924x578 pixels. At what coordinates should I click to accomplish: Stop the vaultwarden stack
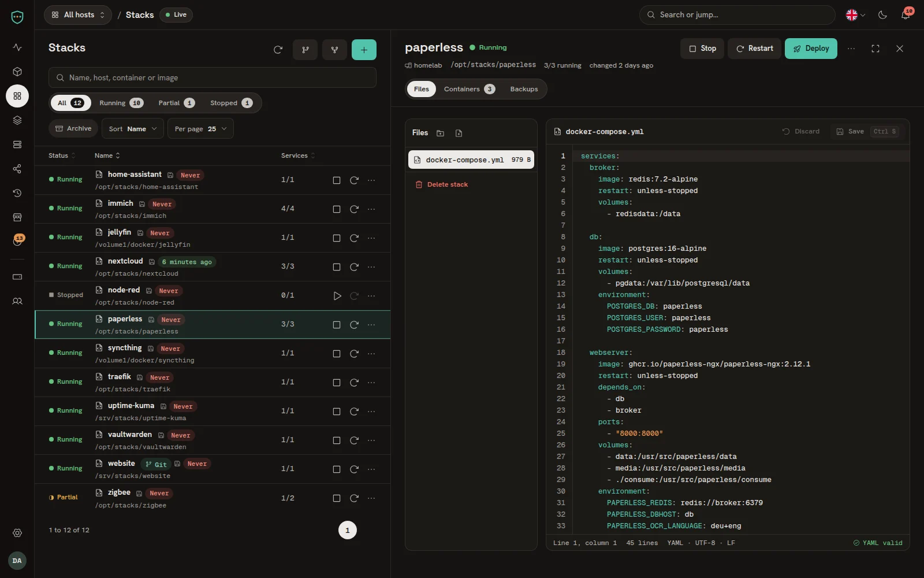tap(337, 440)
